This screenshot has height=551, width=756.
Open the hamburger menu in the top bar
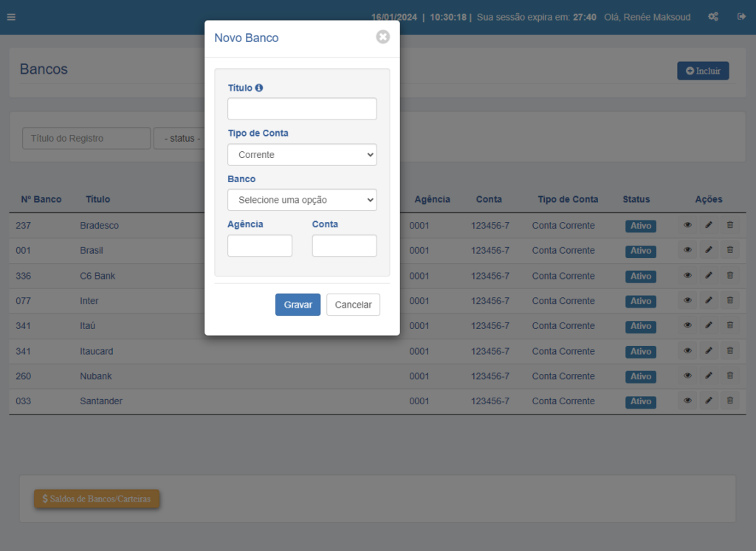tap(11, 18)
